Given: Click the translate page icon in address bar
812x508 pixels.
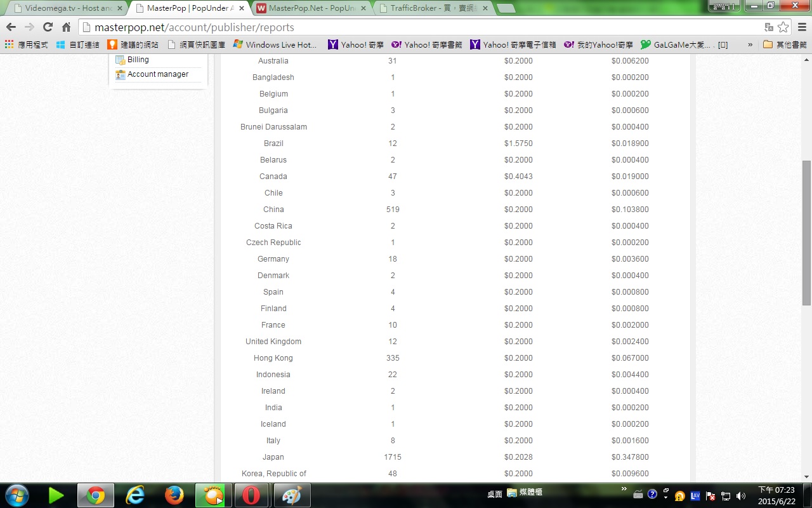Looking at the screenshot, I should (x=769, y=27).
